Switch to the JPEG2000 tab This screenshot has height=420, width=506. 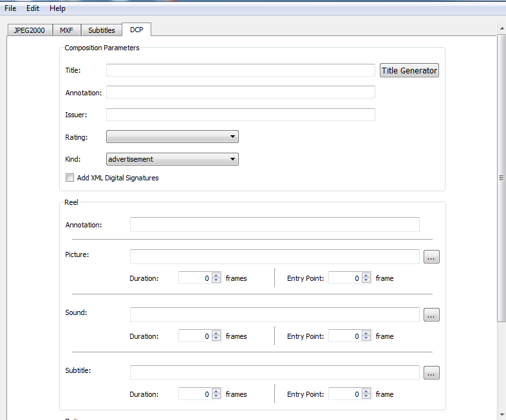click(x=29, y=30)
